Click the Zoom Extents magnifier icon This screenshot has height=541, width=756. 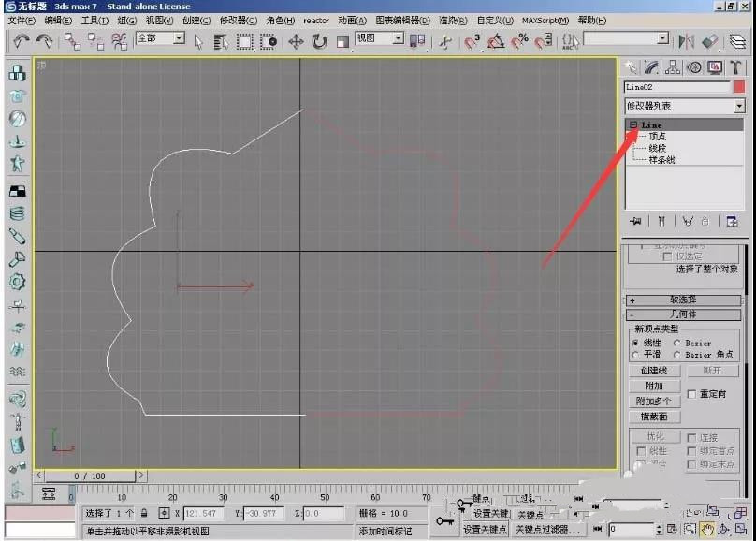(690, 530)
